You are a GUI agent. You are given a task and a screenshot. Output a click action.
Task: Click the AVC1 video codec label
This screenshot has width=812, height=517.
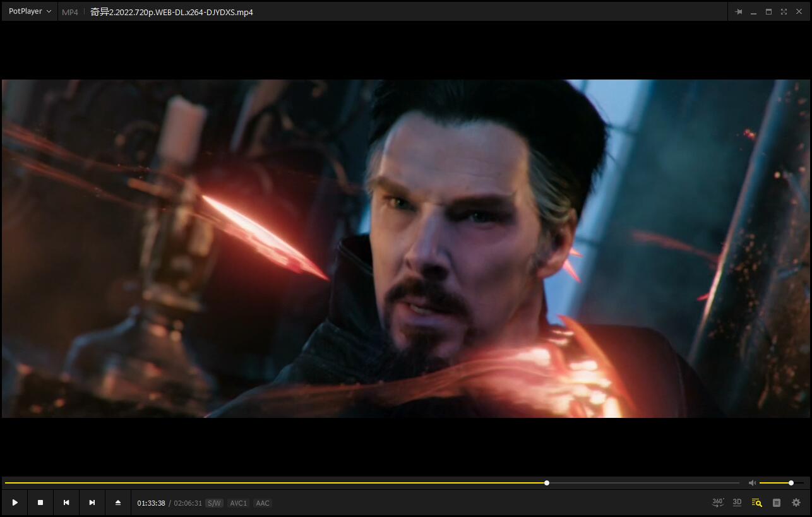(238, 503)
